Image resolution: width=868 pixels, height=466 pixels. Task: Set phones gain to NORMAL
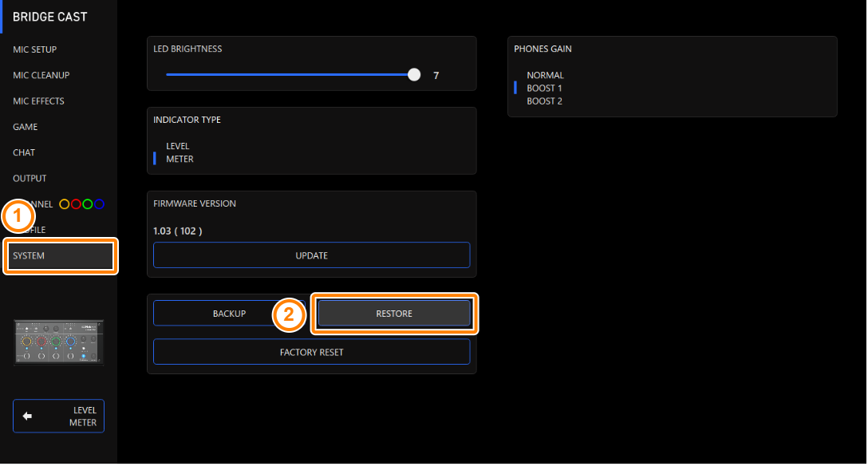(544, 74)
